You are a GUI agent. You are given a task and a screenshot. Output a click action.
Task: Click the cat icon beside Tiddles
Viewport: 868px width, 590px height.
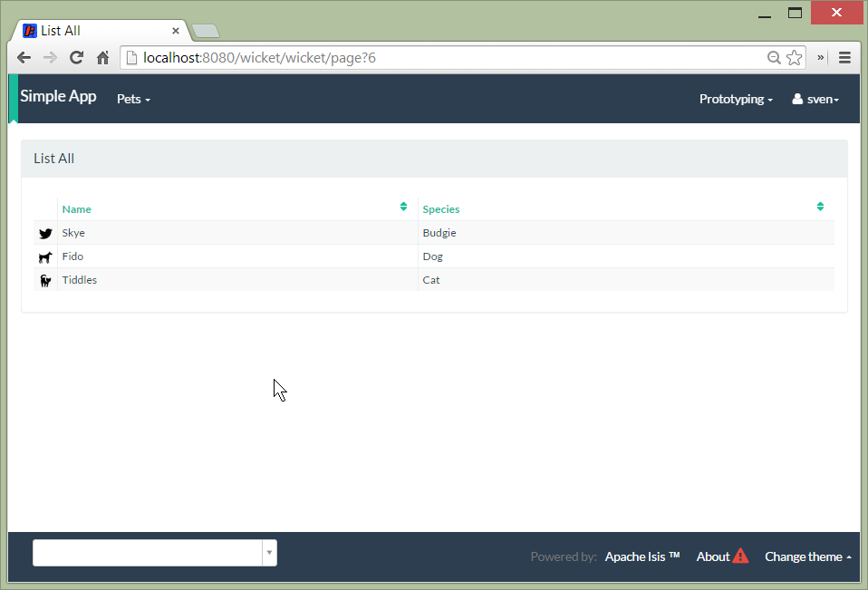(x=45, y=281)
